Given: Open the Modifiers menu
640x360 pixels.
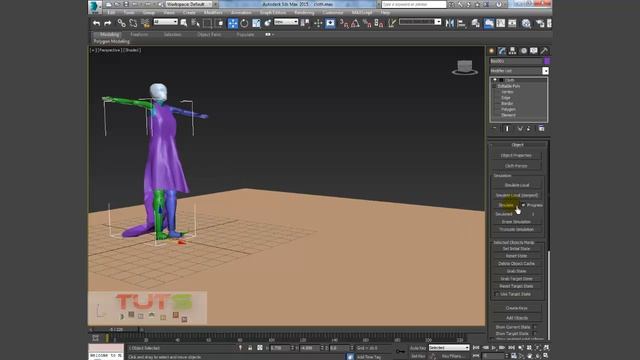Looking at the screenshot, I should pos(213,13).
